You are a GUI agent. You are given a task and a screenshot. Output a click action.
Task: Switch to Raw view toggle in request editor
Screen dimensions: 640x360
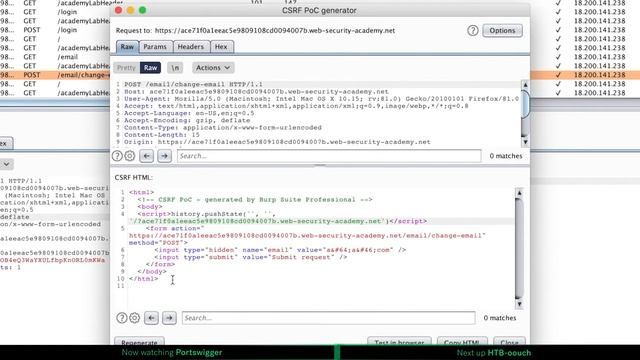click(x=151, y=68)
